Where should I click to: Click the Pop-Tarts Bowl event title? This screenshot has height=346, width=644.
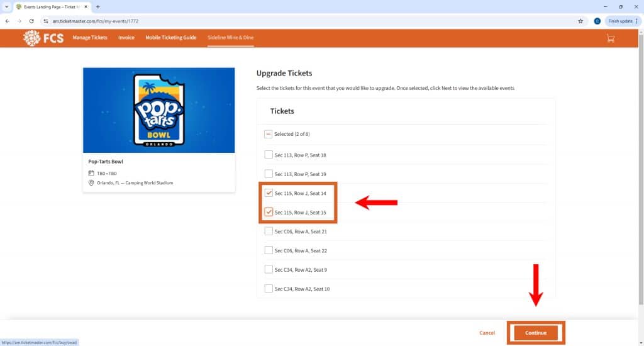tap(106, 162)
